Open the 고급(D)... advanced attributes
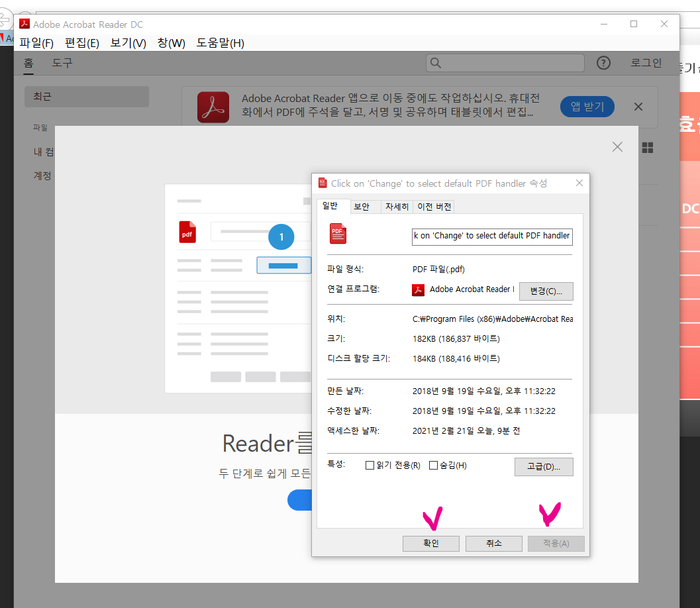This screenshot has width=700, height=608. click(544, 467)
